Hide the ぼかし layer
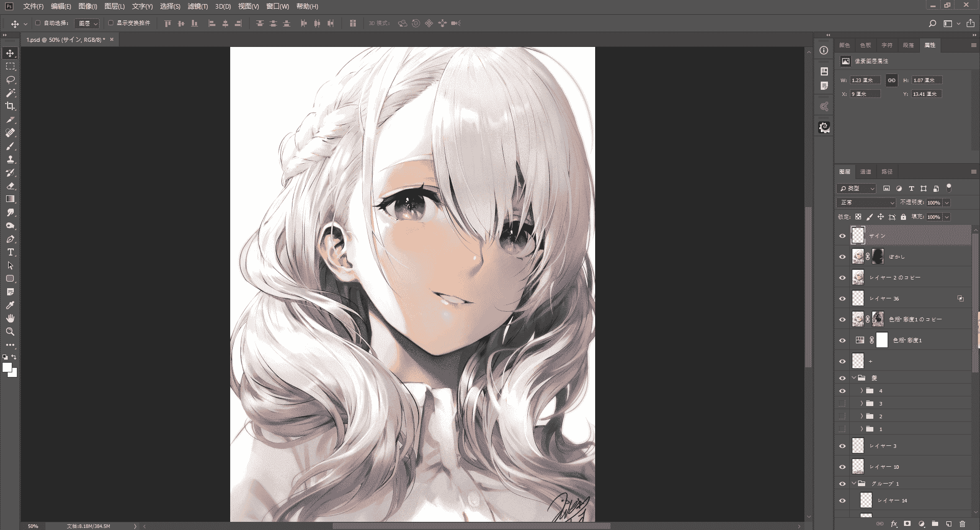 point(842,257)
